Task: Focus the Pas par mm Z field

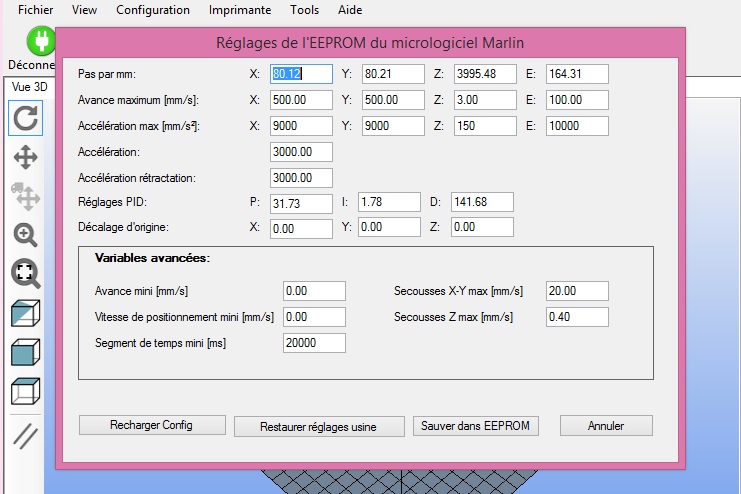Action: point(485,74)
